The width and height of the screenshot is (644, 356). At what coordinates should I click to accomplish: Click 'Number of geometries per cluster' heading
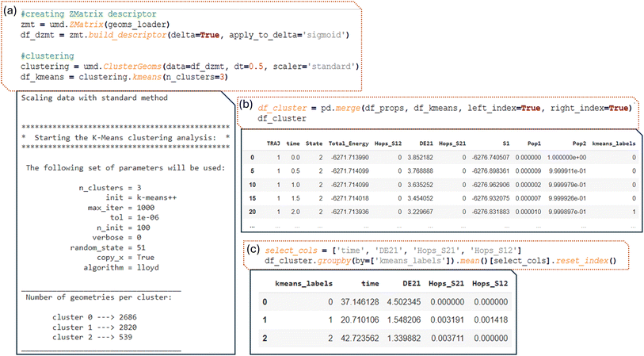pyautogui.click(x=98, y=297)
